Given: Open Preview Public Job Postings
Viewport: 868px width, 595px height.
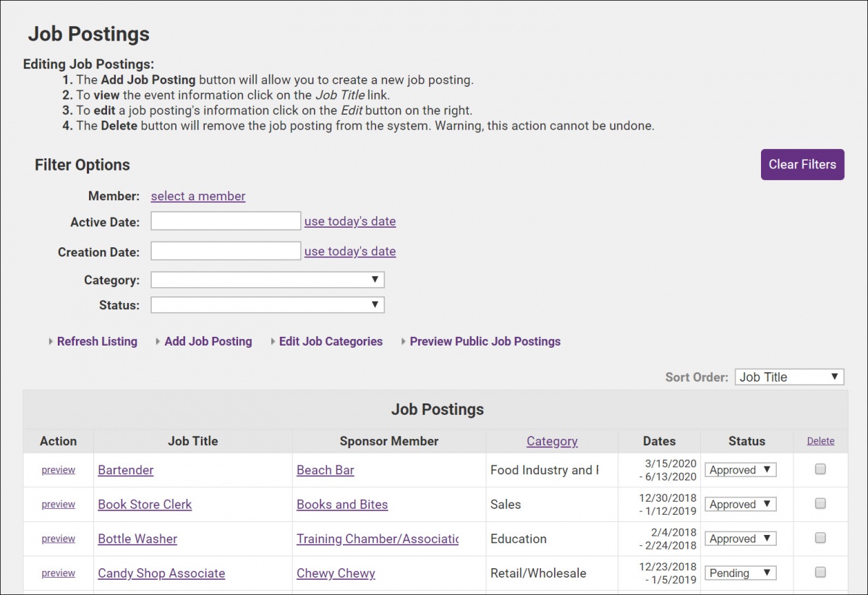Looking at the screenshot, I should pyautogui.click(x=485, y=341).
